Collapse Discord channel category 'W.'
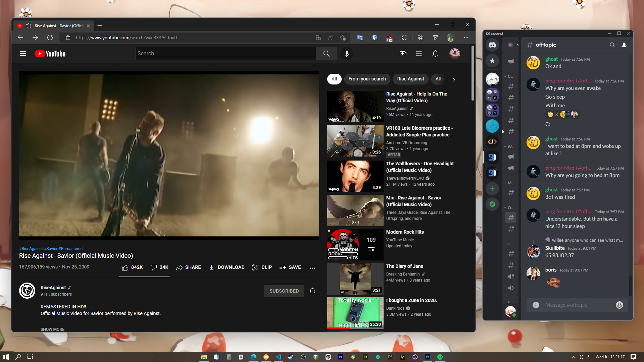The image size is (644, 362). (509, 147)
